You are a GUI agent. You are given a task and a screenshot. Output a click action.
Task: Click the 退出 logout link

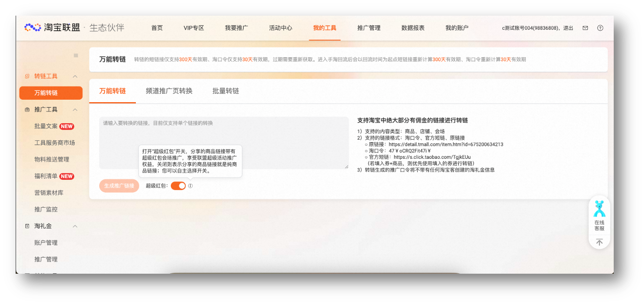[568, 28]
